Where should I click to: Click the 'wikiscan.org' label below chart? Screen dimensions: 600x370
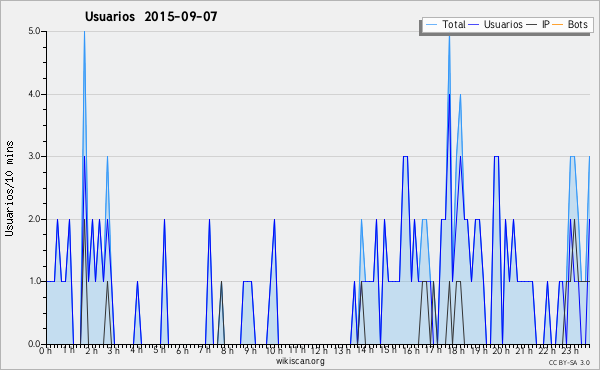click(300, 361)
